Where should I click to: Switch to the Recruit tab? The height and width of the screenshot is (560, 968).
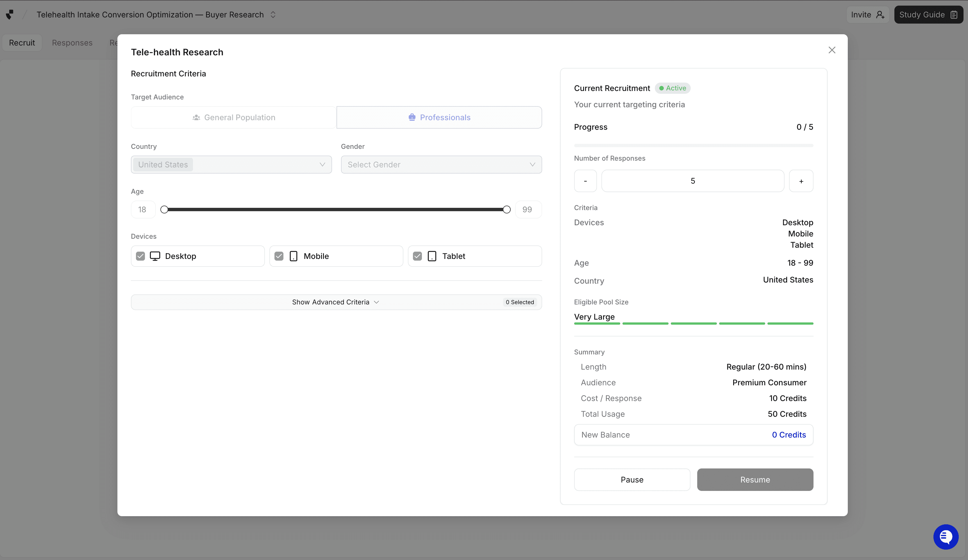22,43
